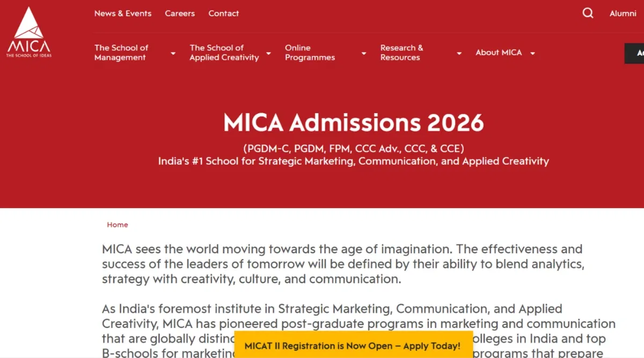Screen dimensions: 644x358
Task: Click the MICA Admissions 2026 heading
Action: pos(354,123)
